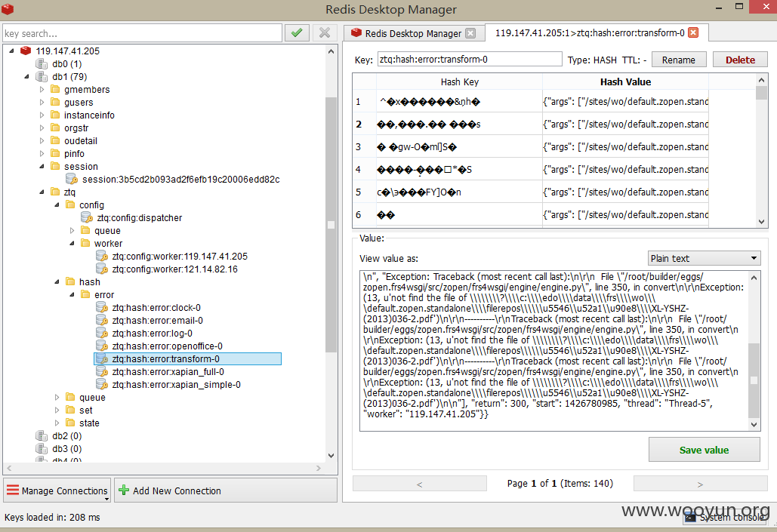Viewport: 777px width, 532px height.
Task: Switch to the Redis Desktop Manager tab
Action: [412, 33]
